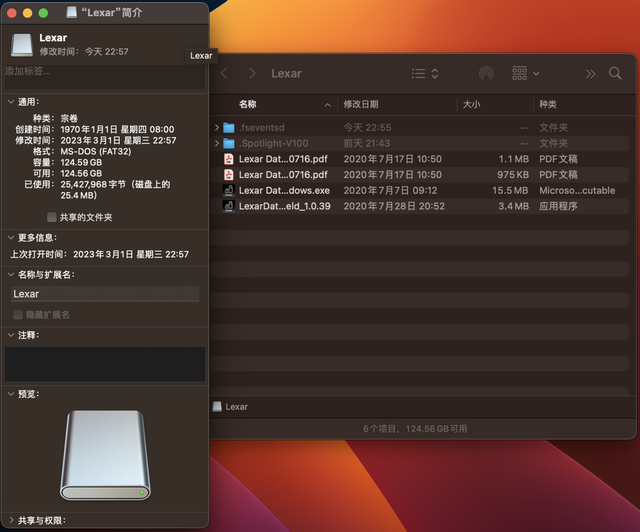The image size is (640, 532).
Task: Show more toolbar items double chevron
Action: pos(590,74)
